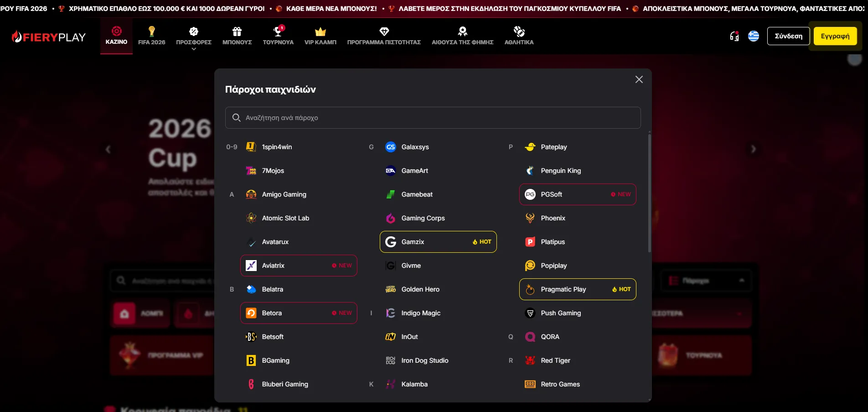Choose the BGaming provider
The width and height of the screenshot is (868, 412).
coord(299,360)
